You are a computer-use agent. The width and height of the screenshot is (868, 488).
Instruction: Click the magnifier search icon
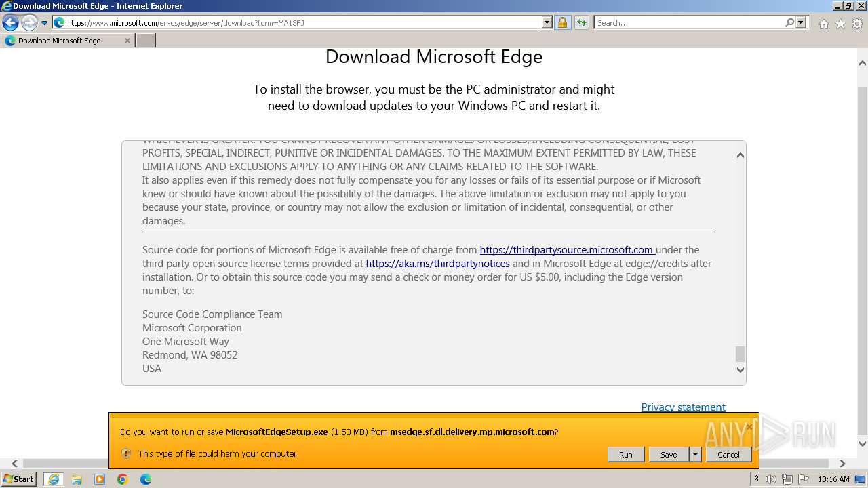tap(790, 22)
